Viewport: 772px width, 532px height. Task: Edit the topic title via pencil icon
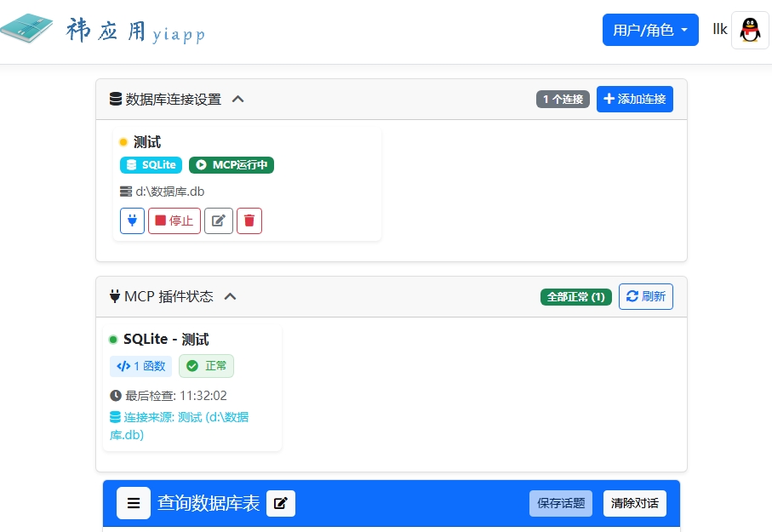click(281, 503)
